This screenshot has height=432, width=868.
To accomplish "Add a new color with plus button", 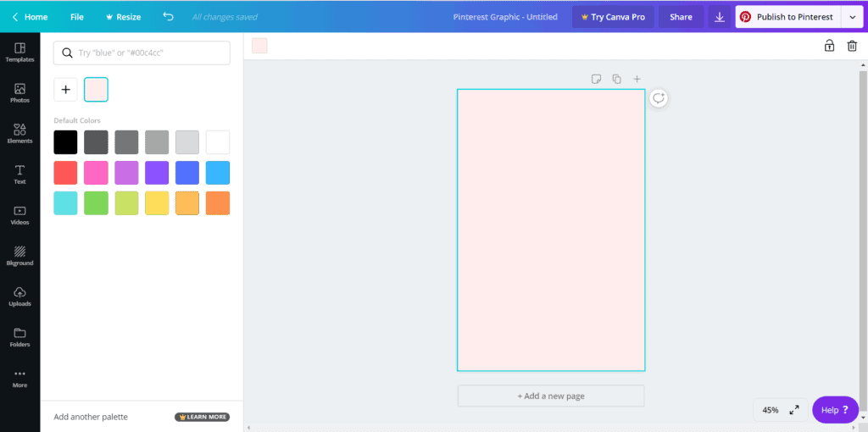I will point(65,90).
